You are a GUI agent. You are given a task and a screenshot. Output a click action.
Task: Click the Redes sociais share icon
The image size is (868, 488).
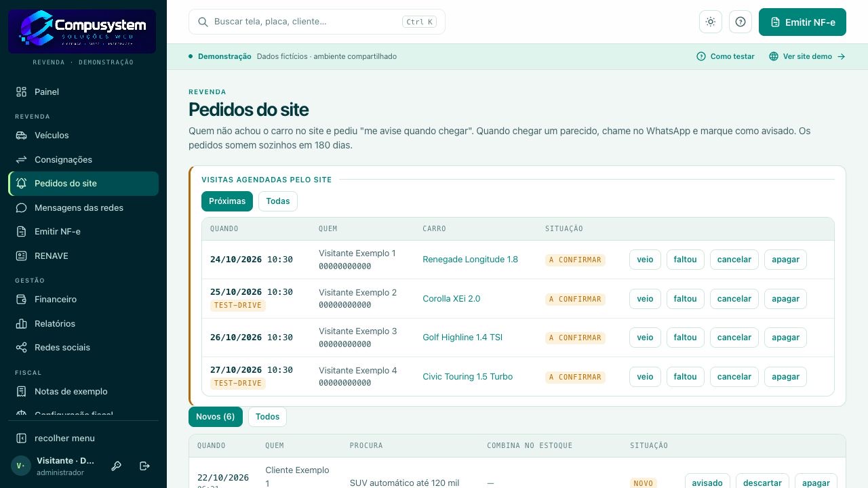(21, 347)
